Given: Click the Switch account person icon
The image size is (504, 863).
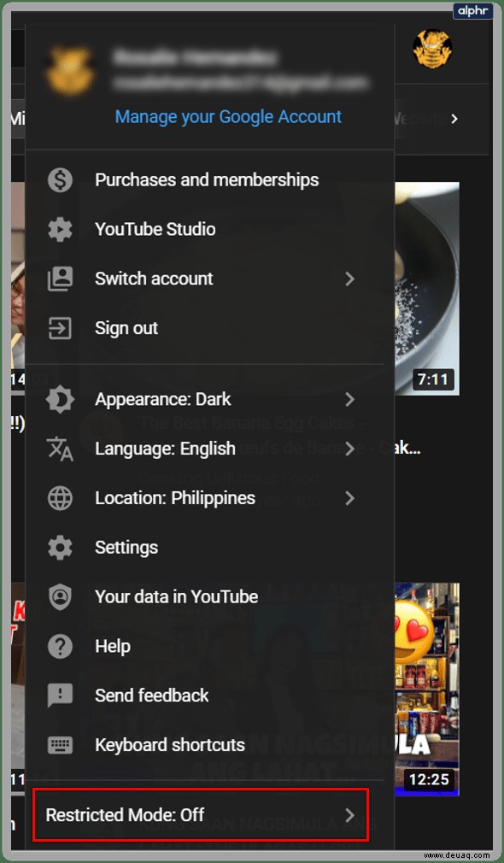Looking at the screenshot, I should tap(60, 279).
